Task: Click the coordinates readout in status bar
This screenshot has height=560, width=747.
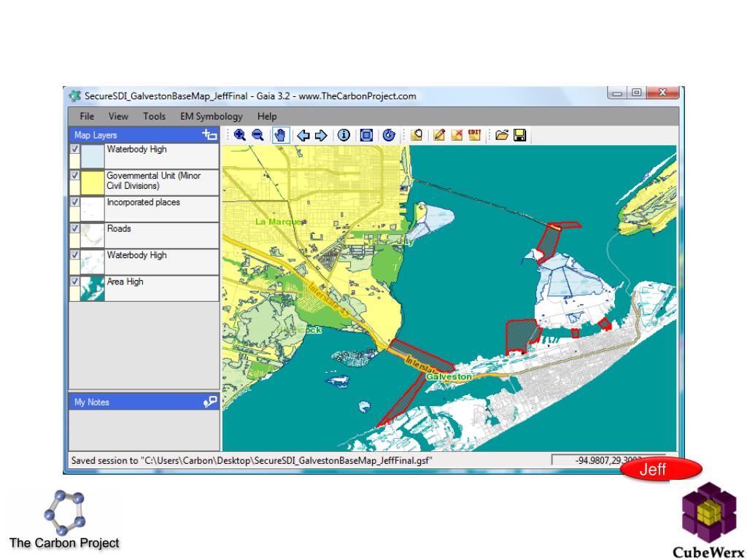Action: [608, 461]
